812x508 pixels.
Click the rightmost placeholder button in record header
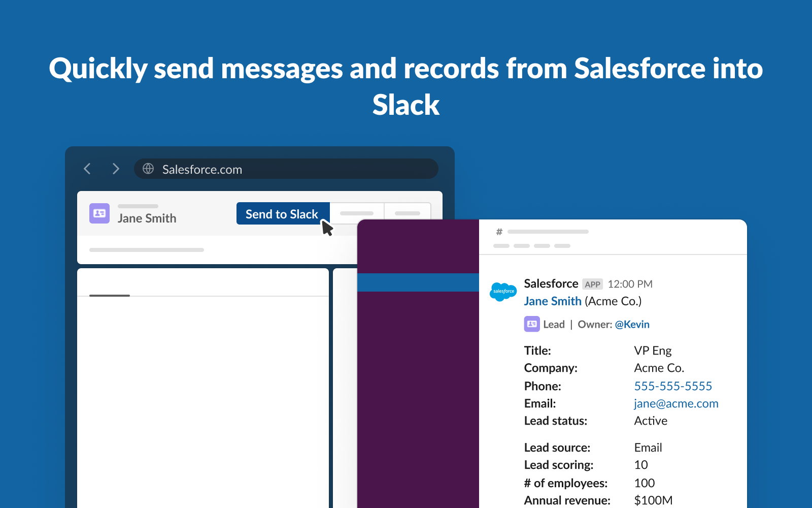[x=408, y=212]
